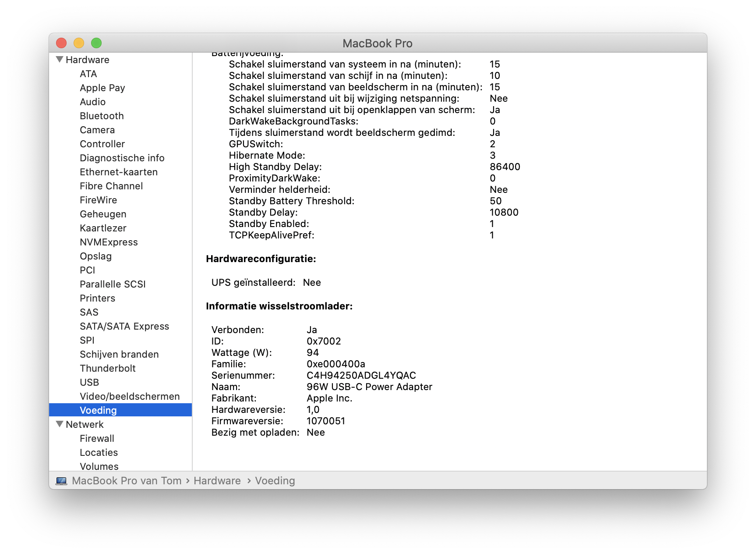The image size is (756, 554).
Task: Click the Standby Delay value 10800
Action: (x=504, y=212)
